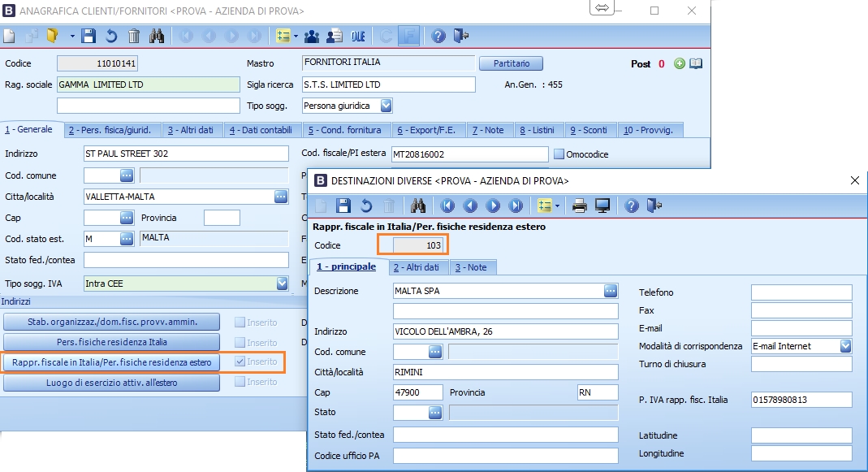Open the Tipo sogg. dropdown

coord(386,106)
